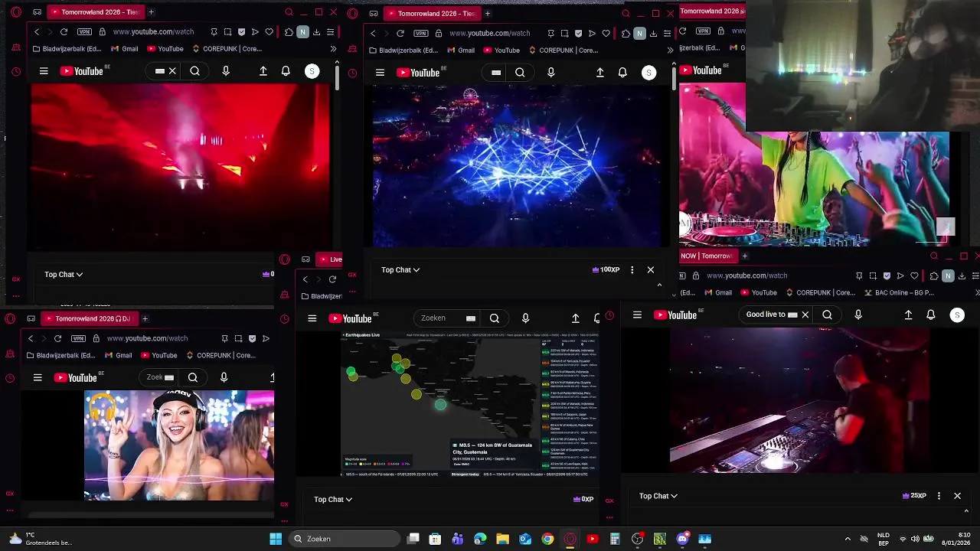Send page to Flow in top-middle window

[x=592, y=33]
